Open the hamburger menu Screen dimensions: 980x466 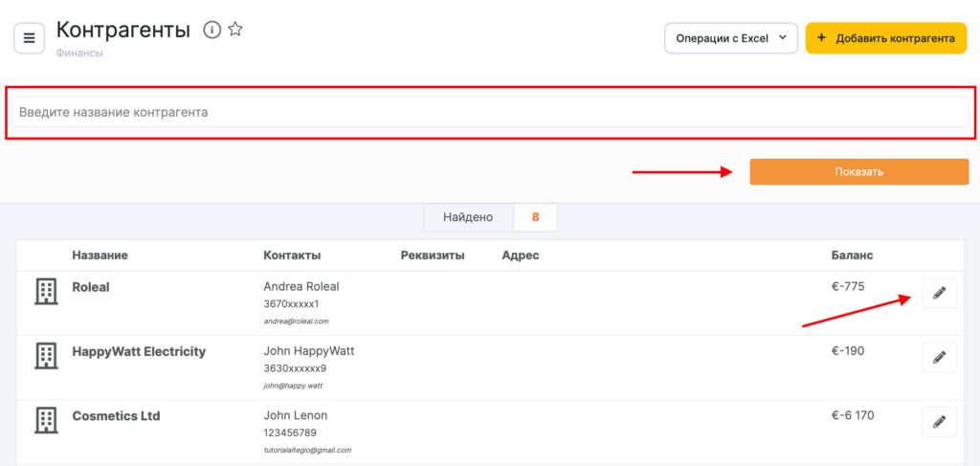tap(29, 38)
